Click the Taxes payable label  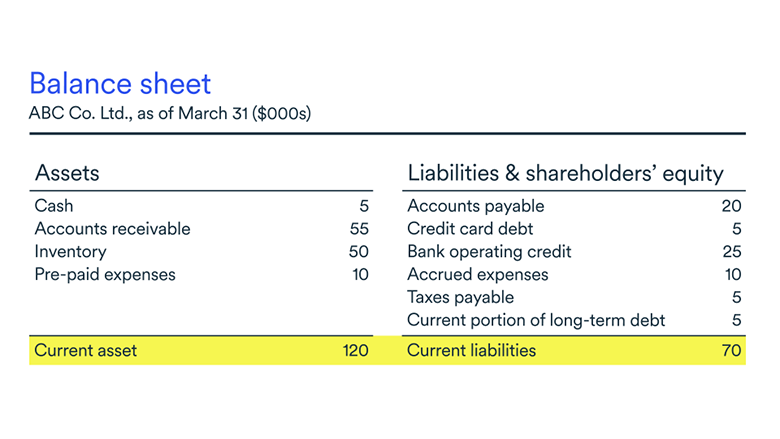coord(460,297)
